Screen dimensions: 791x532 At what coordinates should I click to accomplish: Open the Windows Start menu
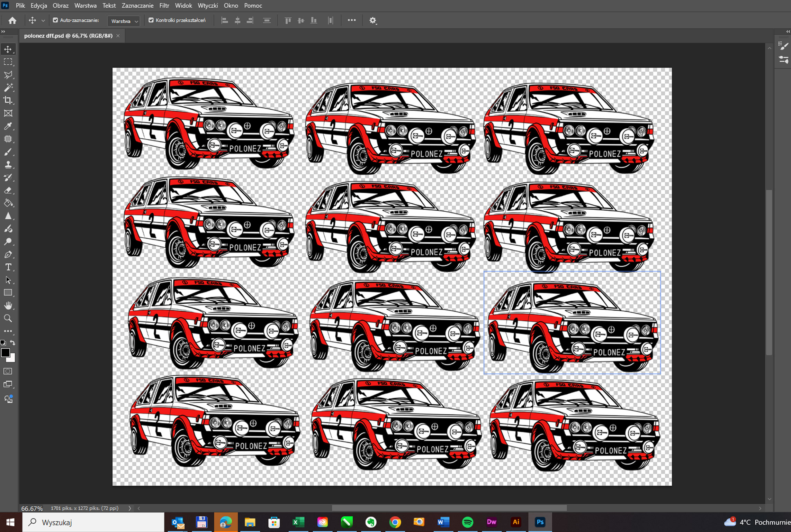tap(10, 522)
